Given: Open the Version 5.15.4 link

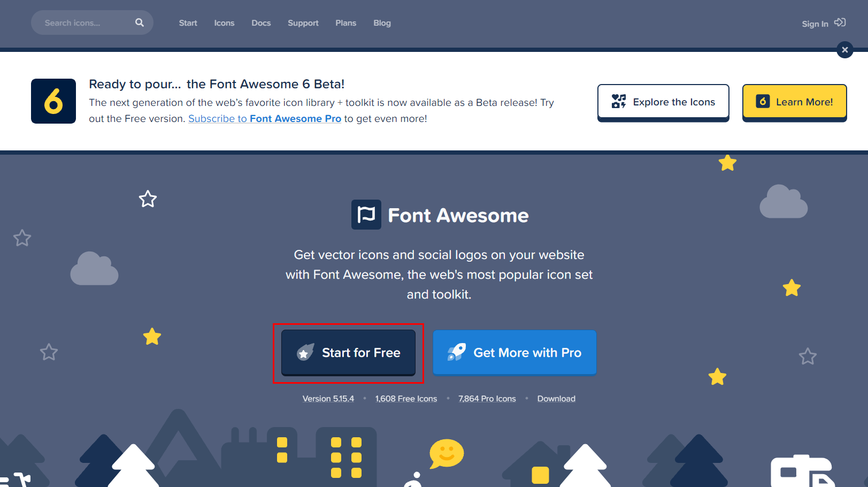Looking at the screenshot, I should (328, 398).
